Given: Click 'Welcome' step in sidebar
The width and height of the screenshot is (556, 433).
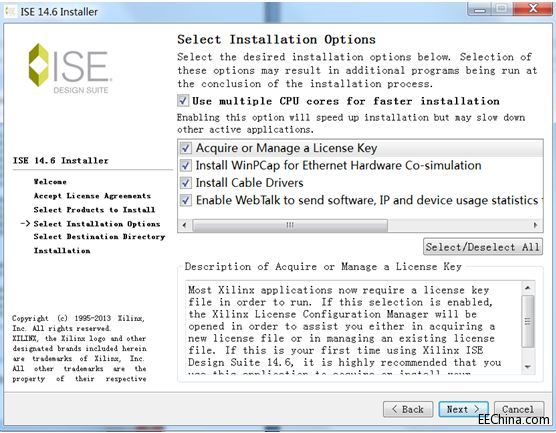Looking at the screenshot, I should tap(50, 182).
